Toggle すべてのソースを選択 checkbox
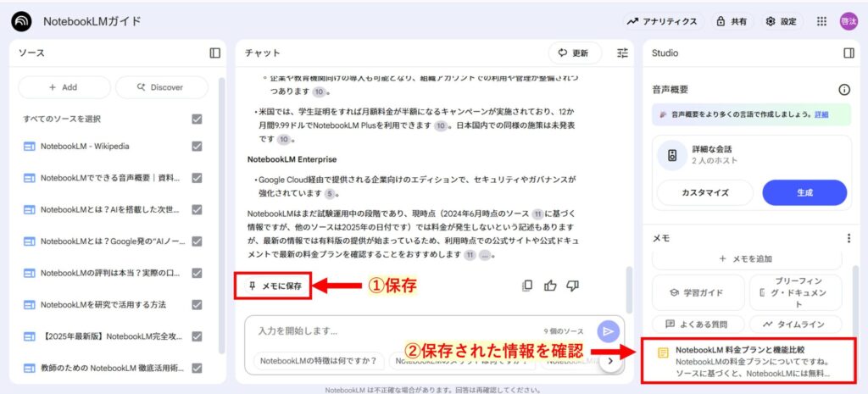The height and width of the screenshot is (394, 868). click(x=197, y=119)
